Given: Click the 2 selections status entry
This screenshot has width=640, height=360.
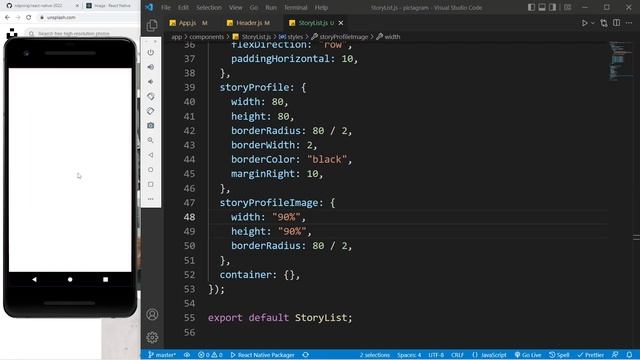Looking at the screenshot, I should (375, 355).
